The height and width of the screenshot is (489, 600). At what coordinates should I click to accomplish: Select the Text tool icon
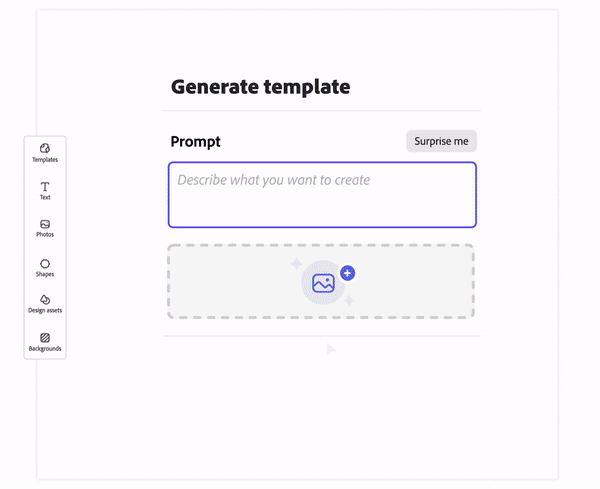click(45, 186)
